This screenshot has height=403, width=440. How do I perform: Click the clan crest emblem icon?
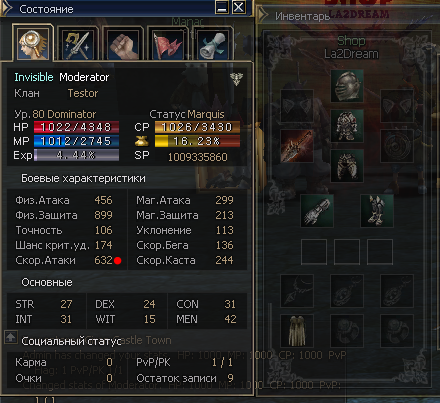point(236,79)
